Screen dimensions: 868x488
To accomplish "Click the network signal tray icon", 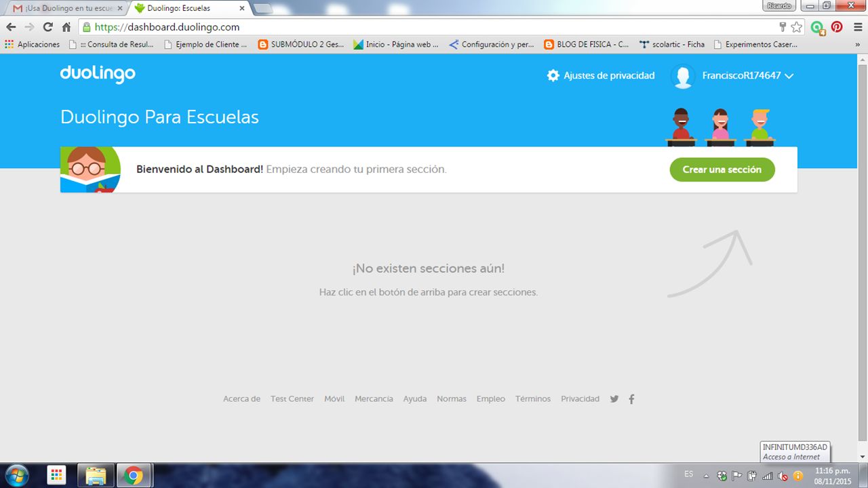I will click(x=768, y=476).
